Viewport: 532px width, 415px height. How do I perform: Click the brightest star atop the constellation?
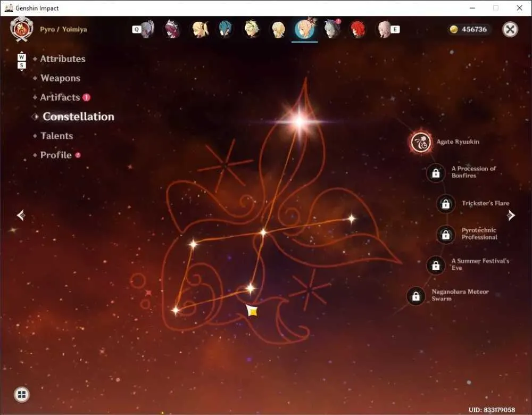pyautogui.click(x=300, y=121)
